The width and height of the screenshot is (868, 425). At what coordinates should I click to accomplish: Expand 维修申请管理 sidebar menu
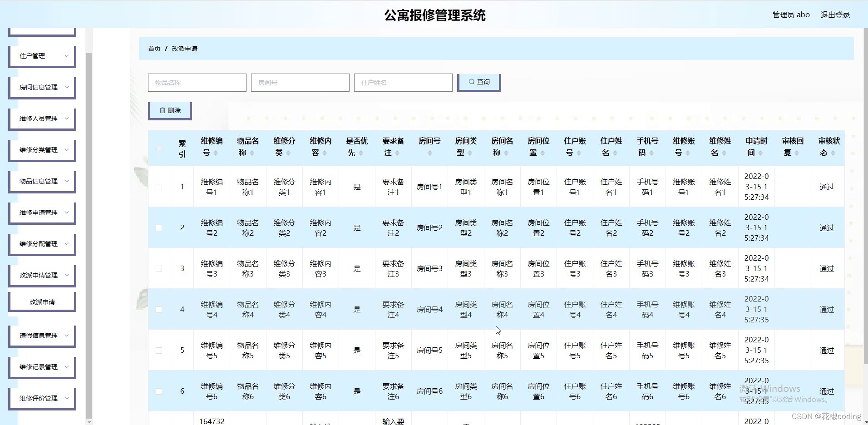[x=42, y=212]
